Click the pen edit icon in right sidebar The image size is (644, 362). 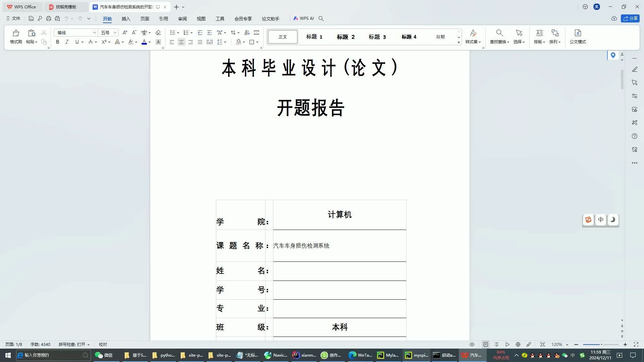635,69
